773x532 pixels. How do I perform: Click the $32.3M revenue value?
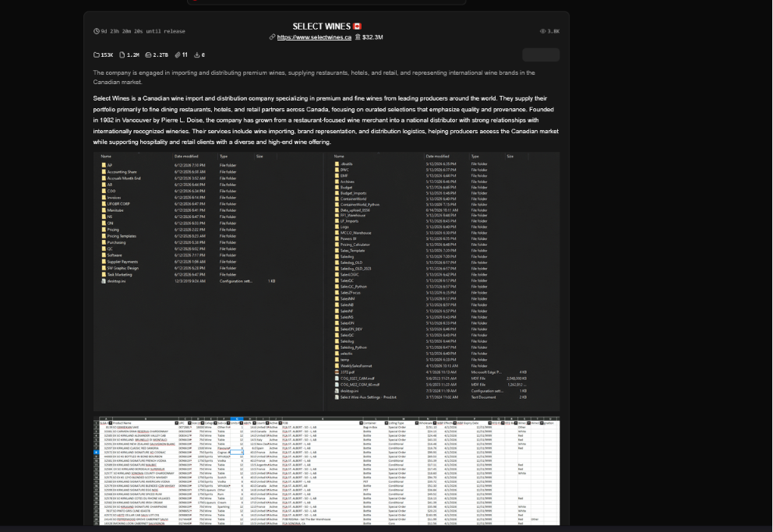click(372, 37)
